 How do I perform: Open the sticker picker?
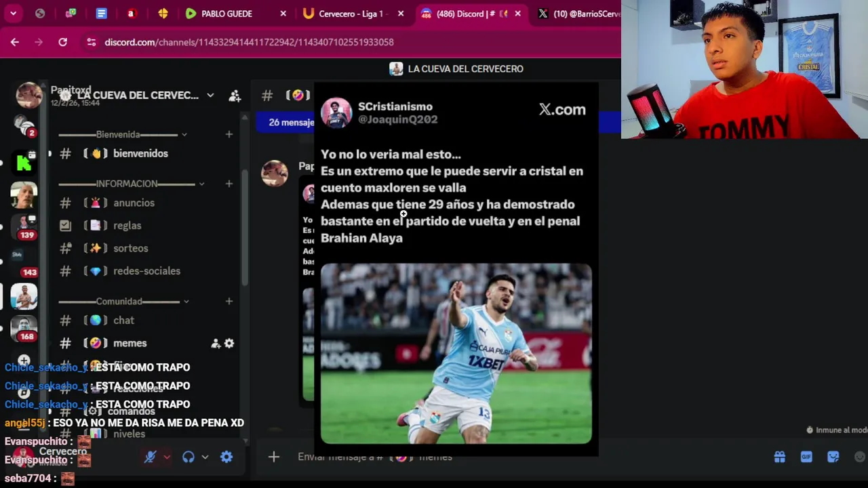click(x=833, y=457)
